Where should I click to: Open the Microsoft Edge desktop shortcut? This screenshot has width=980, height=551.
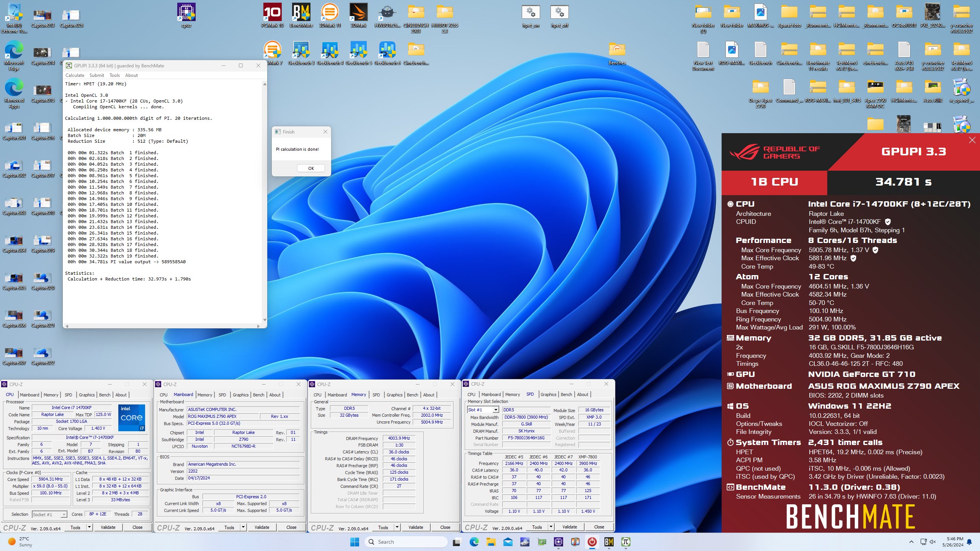(x=14, y=55)
